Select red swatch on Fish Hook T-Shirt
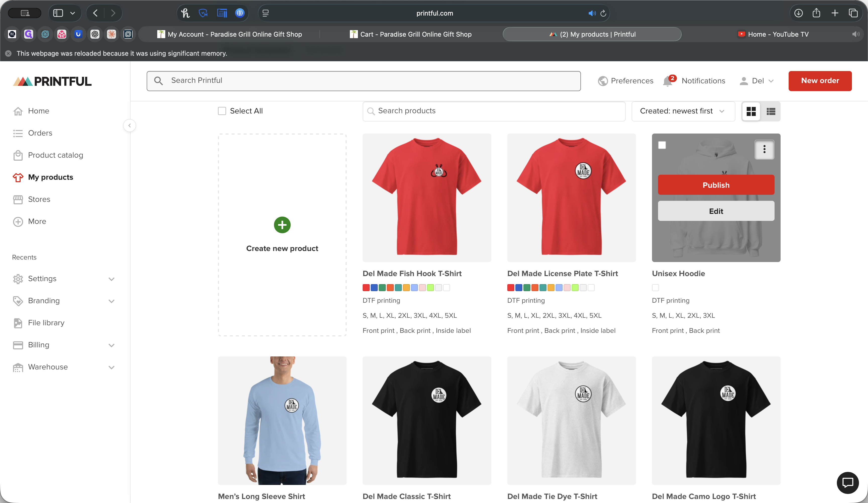 [x=366, y=287]
